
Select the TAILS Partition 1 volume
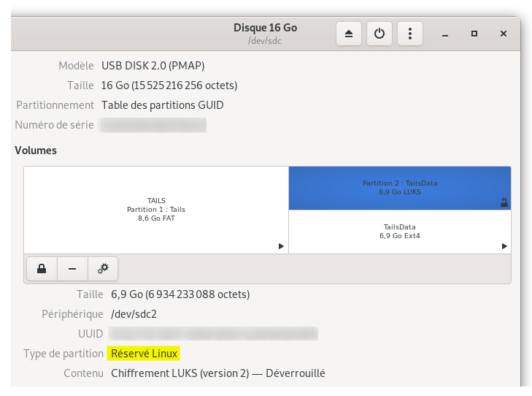156,210
